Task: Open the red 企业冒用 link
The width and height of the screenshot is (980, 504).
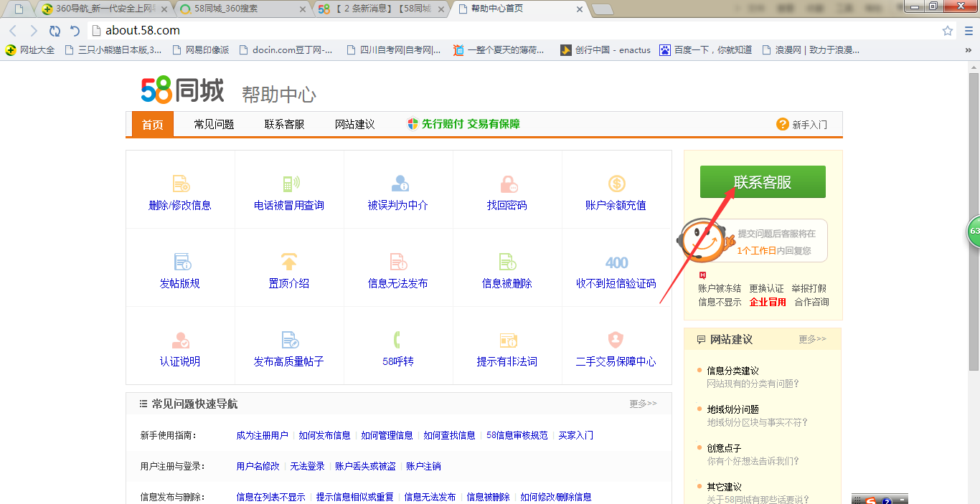Action: pyautogui.click(x=768, y=302)
